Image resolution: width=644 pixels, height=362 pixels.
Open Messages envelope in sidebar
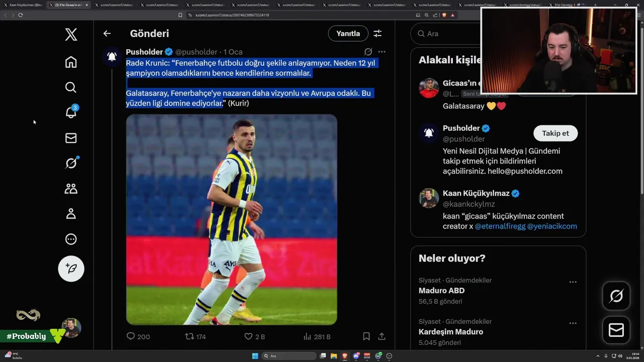tap(71, 138)
